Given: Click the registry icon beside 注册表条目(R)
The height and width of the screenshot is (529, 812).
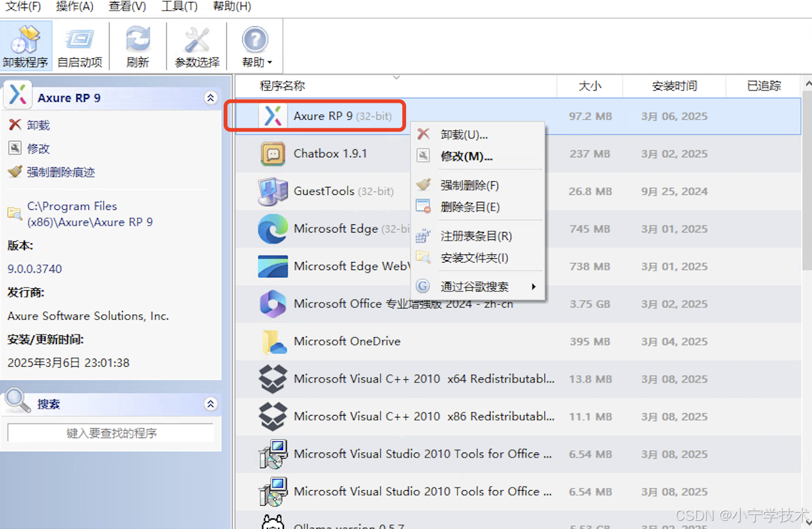Looking at the screenshot, I should (424, 236).
